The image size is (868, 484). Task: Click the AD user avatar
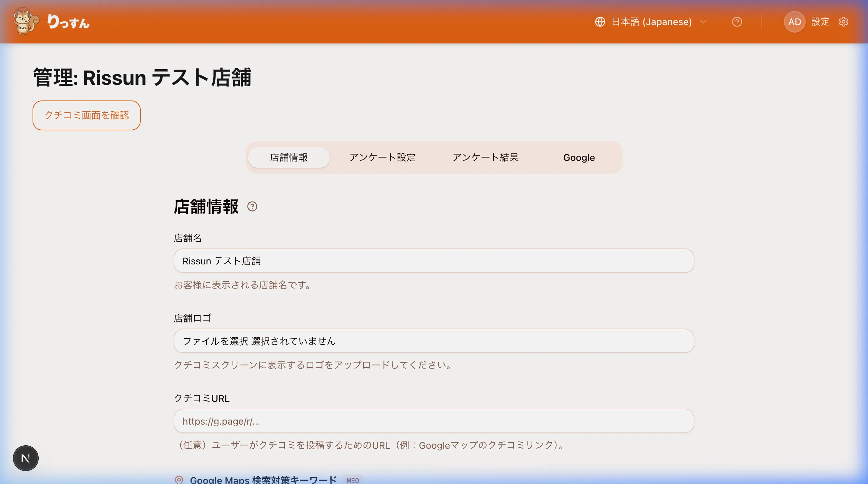pos(794,22)
